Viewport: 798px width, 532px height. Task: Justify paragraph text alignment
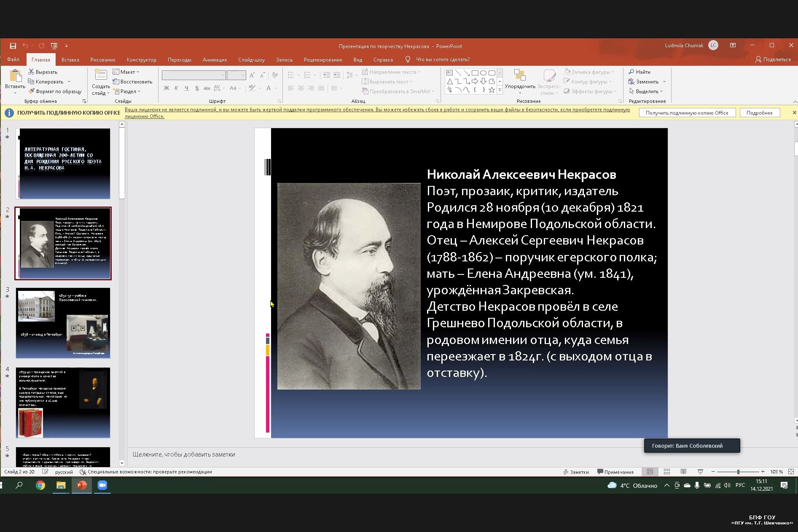[x=321, y=88]
